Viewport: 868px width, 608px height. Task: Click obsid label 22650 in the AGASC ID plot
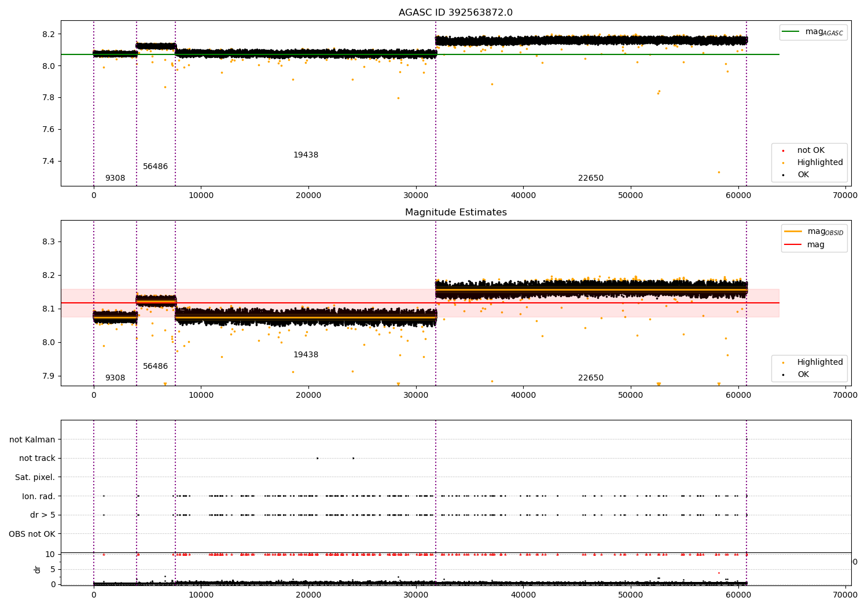point(591,178)
